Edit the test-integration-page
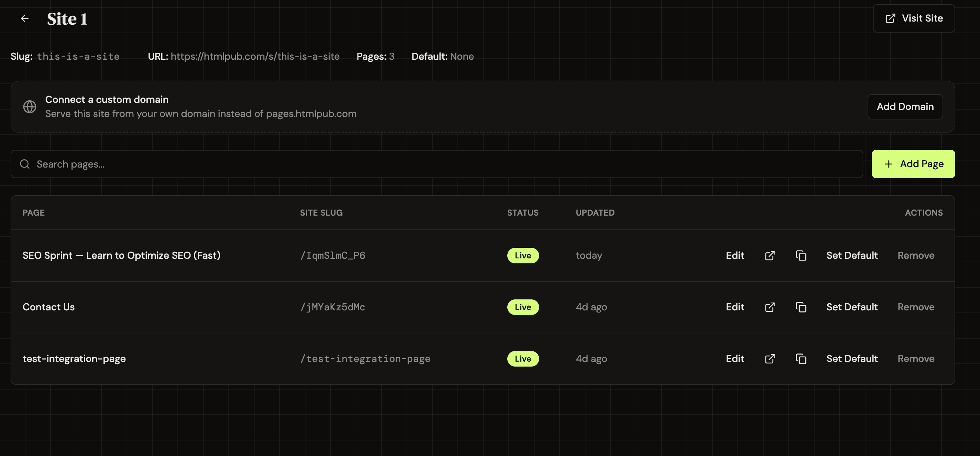Screen dimensions: 980x456 pyautogui.click(x=735, y=359)
